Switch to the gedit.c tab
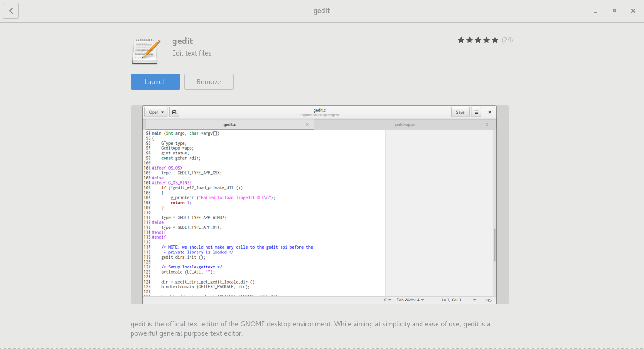The width and height of the screenshot is (644, 349). 230,125
